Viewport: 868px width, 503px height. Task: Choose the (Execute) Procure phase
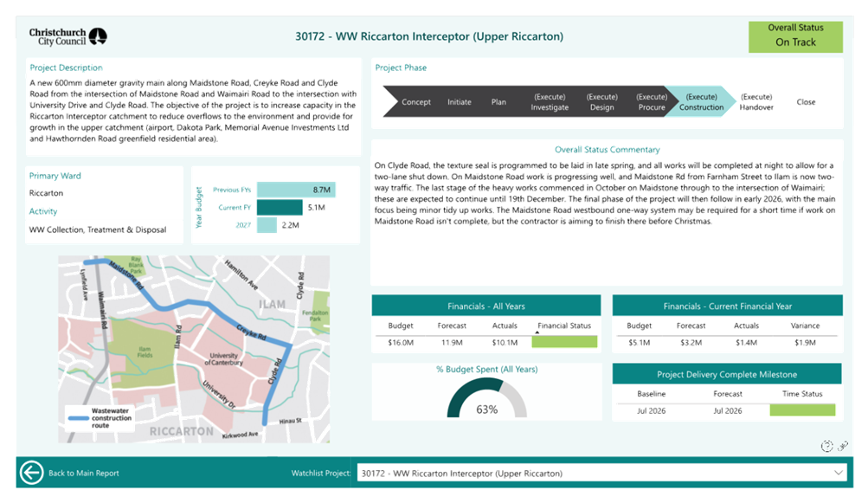(x=651, y=102)
